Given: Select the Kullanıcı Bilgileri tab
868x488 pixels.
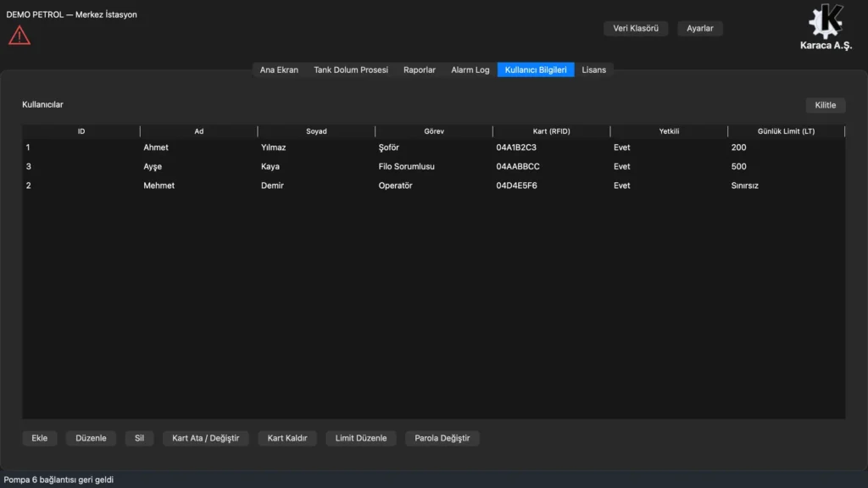Looking at the screenshot, I should (x=536, y=69).
